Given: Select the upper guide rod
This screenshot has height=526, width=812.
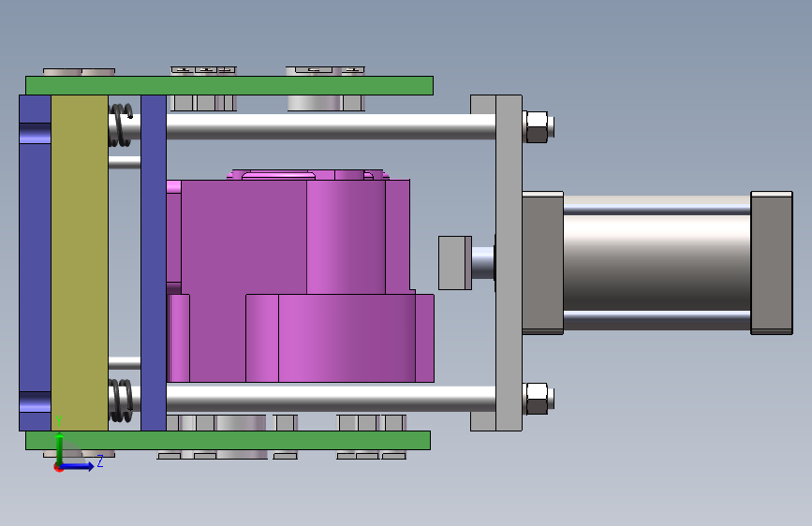Looking at the screenshot, I should tap(331, 126).
